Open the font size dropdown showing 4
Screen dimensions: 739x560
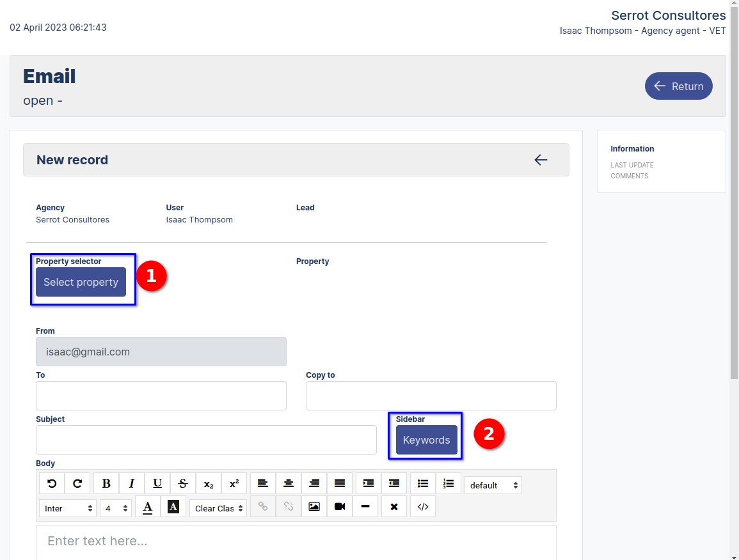pyautogui.click(x=115, y=508)
